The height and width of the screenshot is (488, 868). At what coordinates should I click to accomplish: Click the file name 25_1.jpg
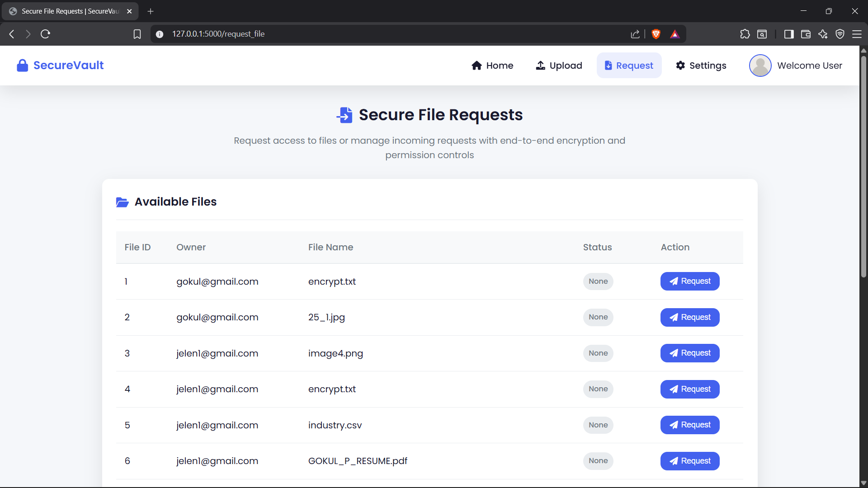tap(326, 317)
